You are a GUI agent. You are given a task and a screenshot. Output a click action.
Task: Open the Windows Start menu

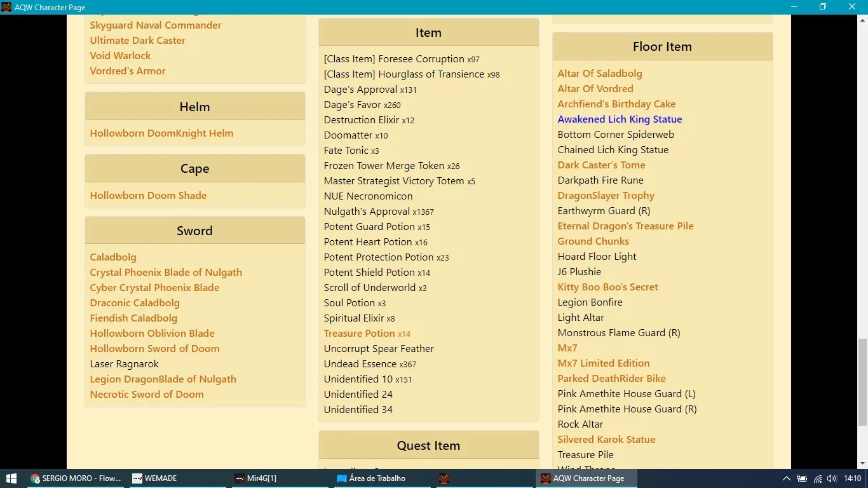pyautogui.click(x=11, y=478)
